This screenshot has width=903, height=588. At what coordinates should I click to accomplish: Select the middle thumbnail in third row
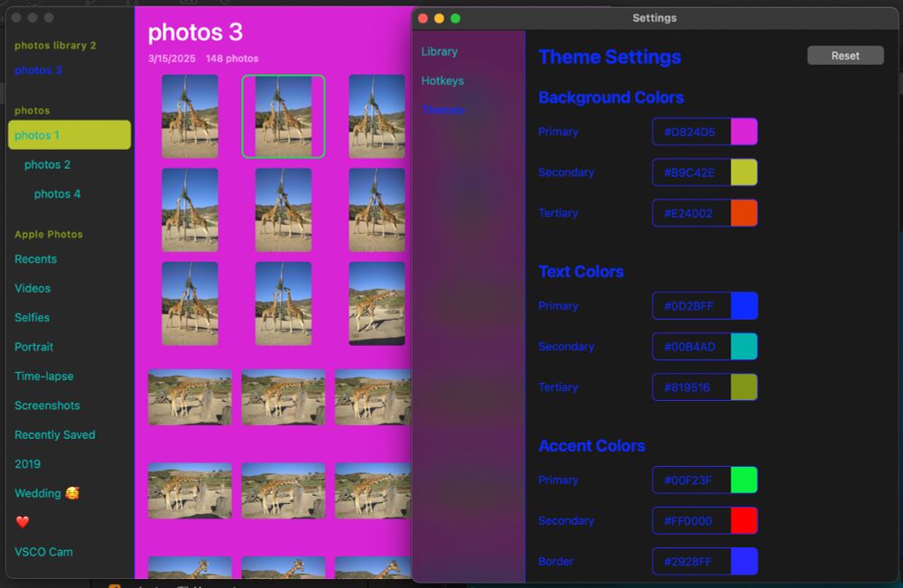pyautogui.click(x=284, y=303)
